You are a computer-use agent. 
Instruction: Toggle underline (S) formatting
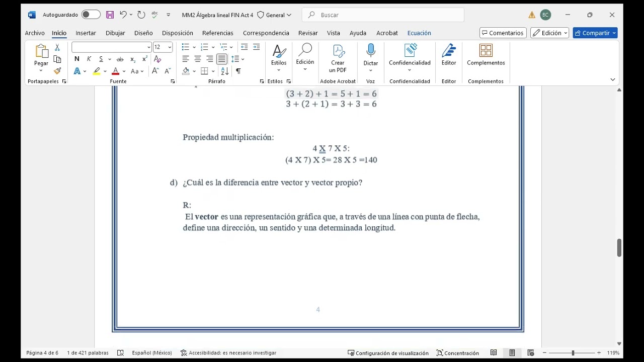click(x=101, y=59)
